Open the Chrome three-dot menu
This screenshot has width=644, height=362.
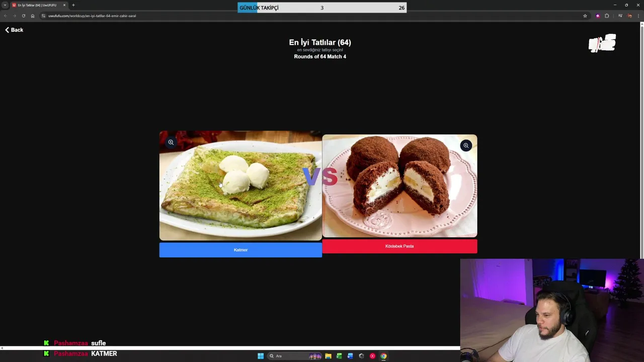(638, 16)
